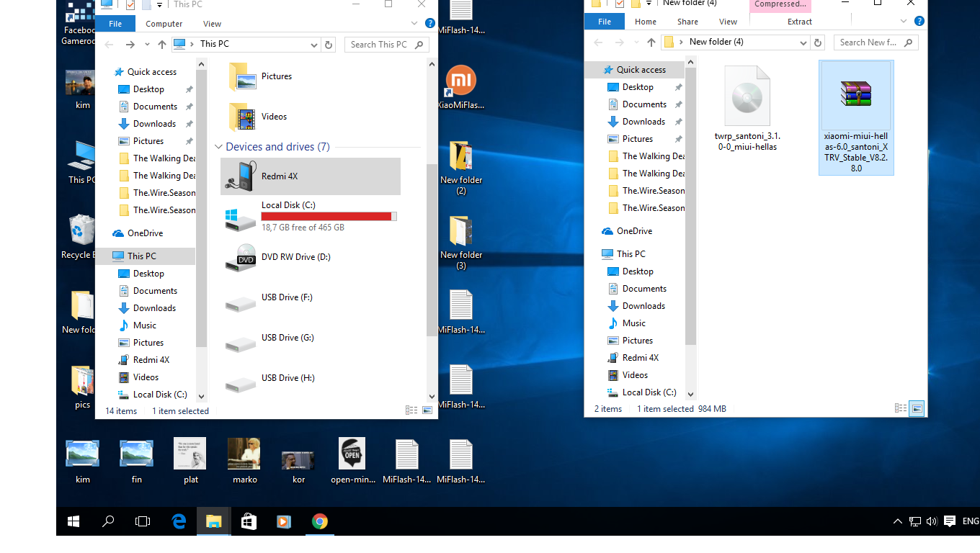Viewport: 980px width, 553px height.
Task: Open address bar dropdown in This PC window
Action: pyautogui.click(x=314, y=45)
